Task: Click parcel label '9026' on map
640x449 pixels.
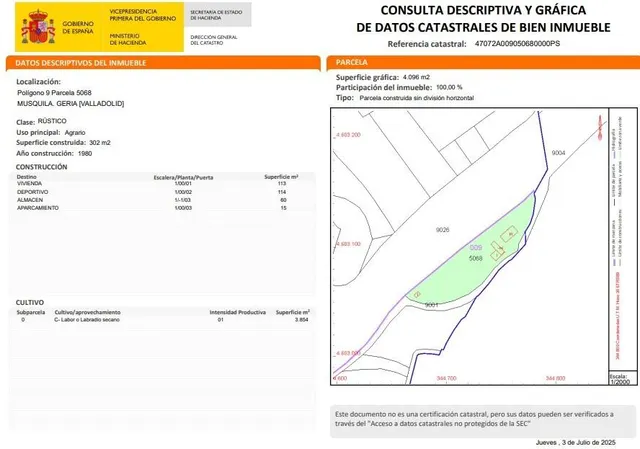Action: [442, 230]
